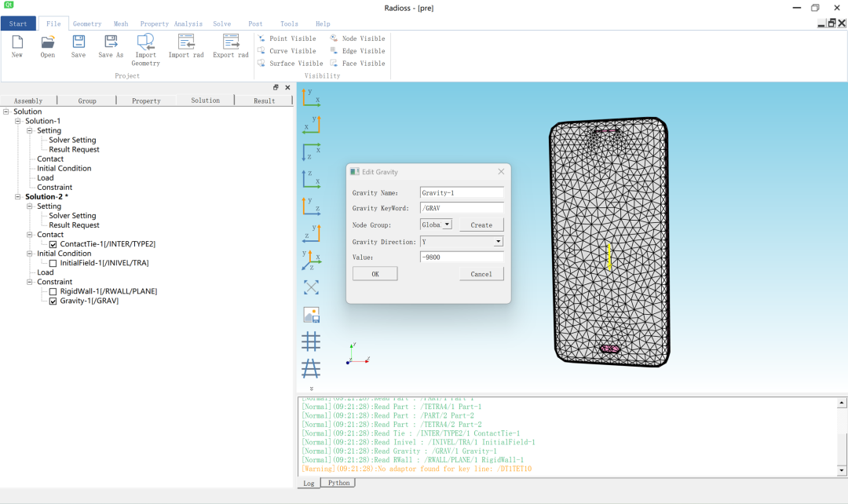Open the Mesh ribbon tab
This screenshot has width=848, height=504.
click(121, 24)
